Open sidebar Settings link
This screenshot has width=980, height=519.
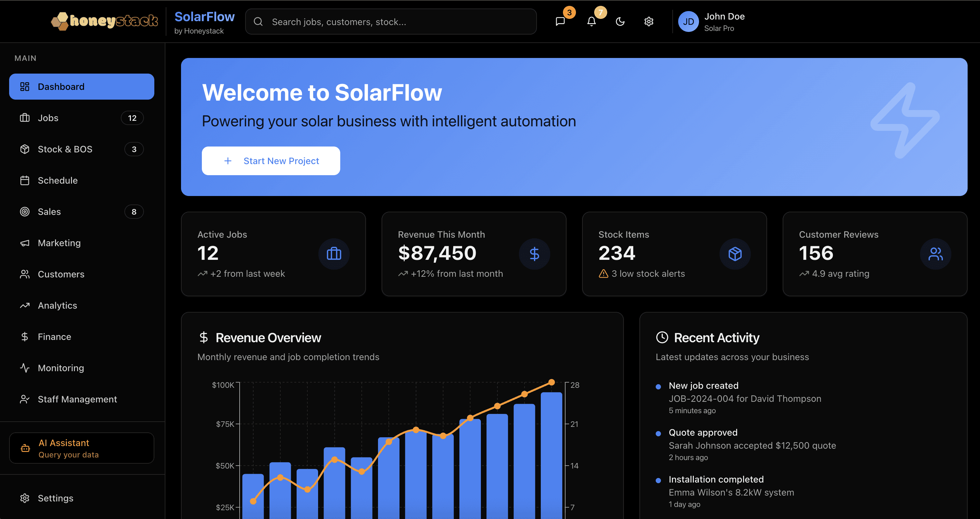tap(55, 498)
